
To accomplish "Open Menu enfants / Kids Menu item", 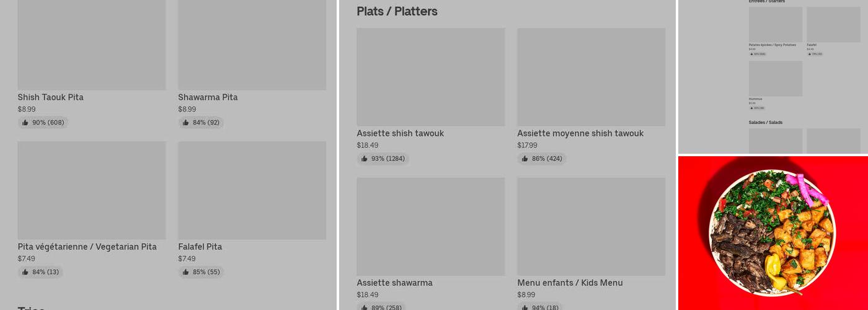I will tap(570, 283).
